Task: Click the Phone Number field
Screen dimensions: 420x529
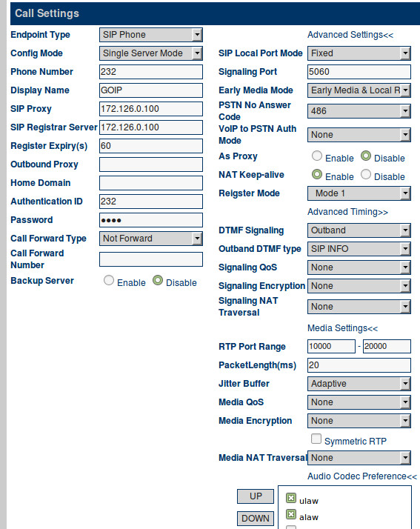Action: click(151, 72)
